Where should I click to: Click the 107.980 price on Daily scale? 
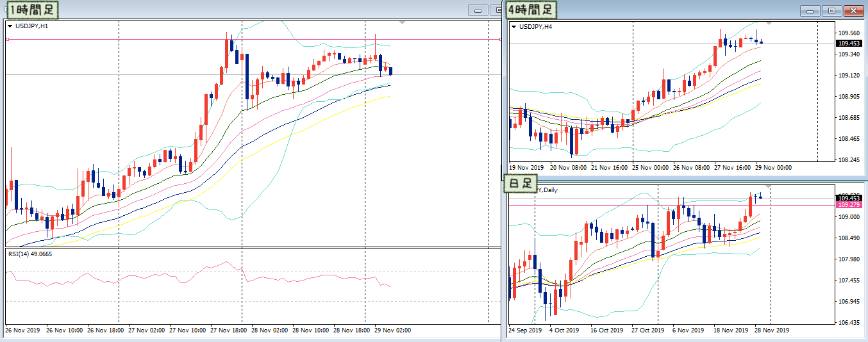pos(850,259)
